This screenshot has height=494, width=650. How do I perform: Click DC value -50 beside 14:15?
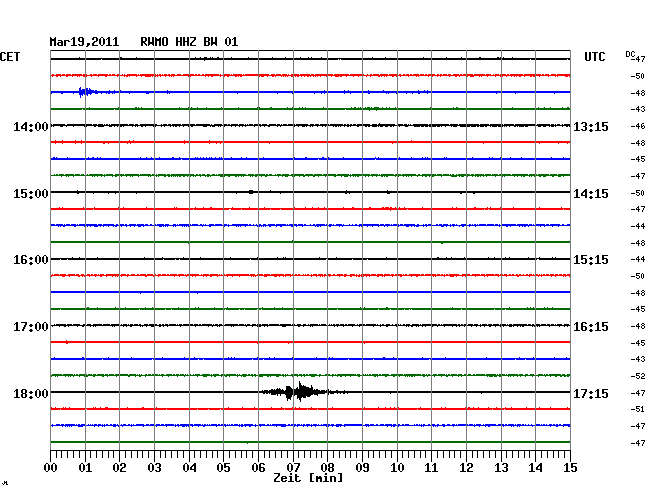click(638, 194)
